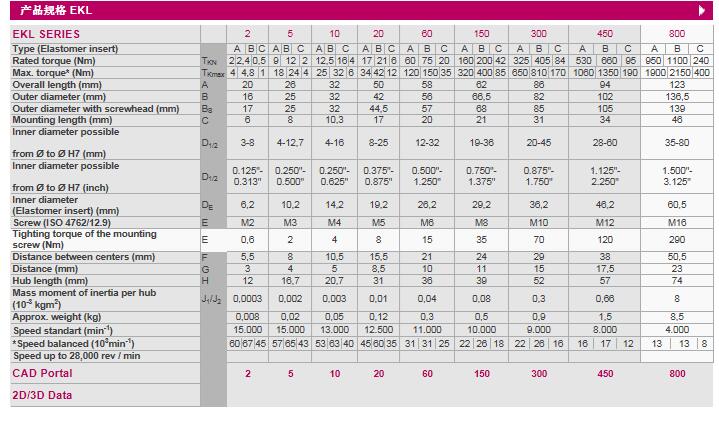Select the 450 column header
Screen dimensions: 719x421
click(604, 33)
